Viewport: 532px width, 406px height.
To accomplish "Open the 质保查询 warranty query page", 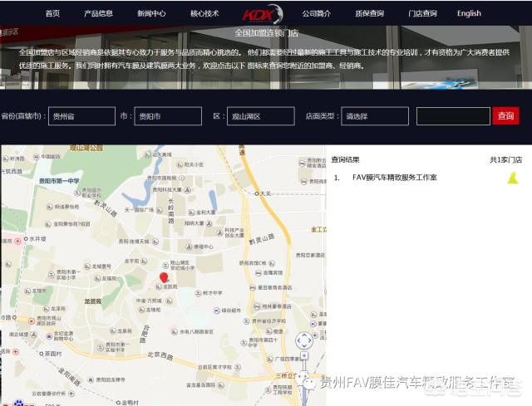I will 369,13.
